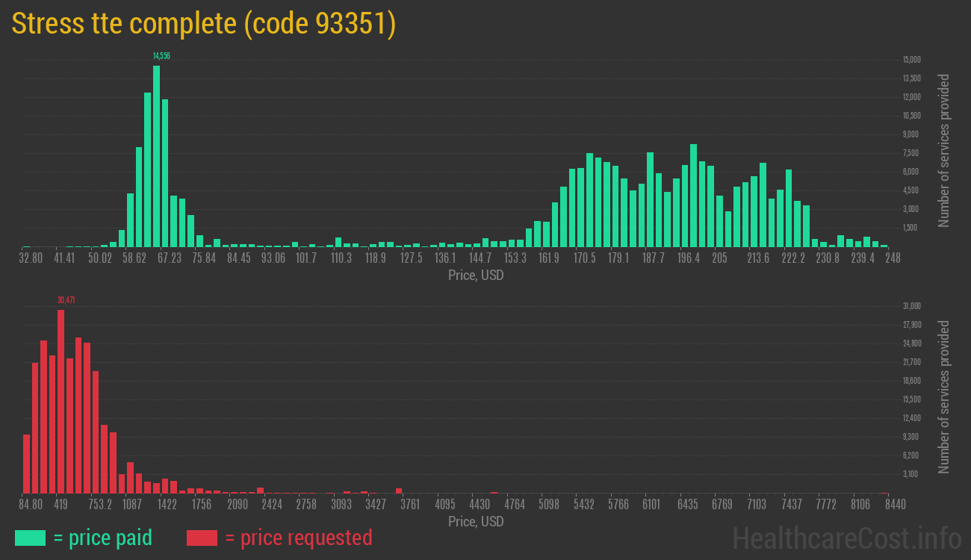Select the '= price requested' legend text
This screenshot has width=971, height=560.
tap(298, 538)
